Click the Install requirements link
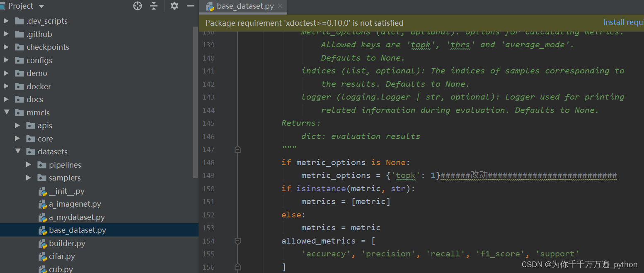644x273 pixels. pos(623,22)
